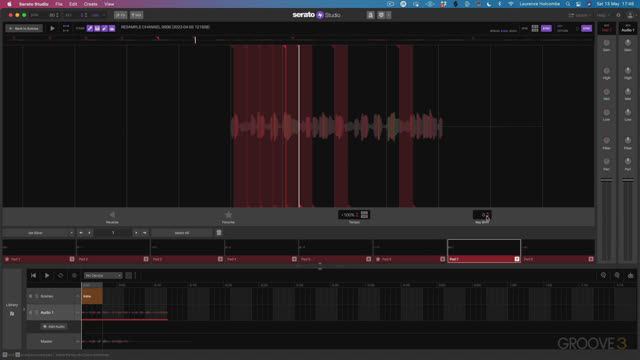Open the Apple menu
The width and height of the screenshot is (640, 360).
pos(9,4)
